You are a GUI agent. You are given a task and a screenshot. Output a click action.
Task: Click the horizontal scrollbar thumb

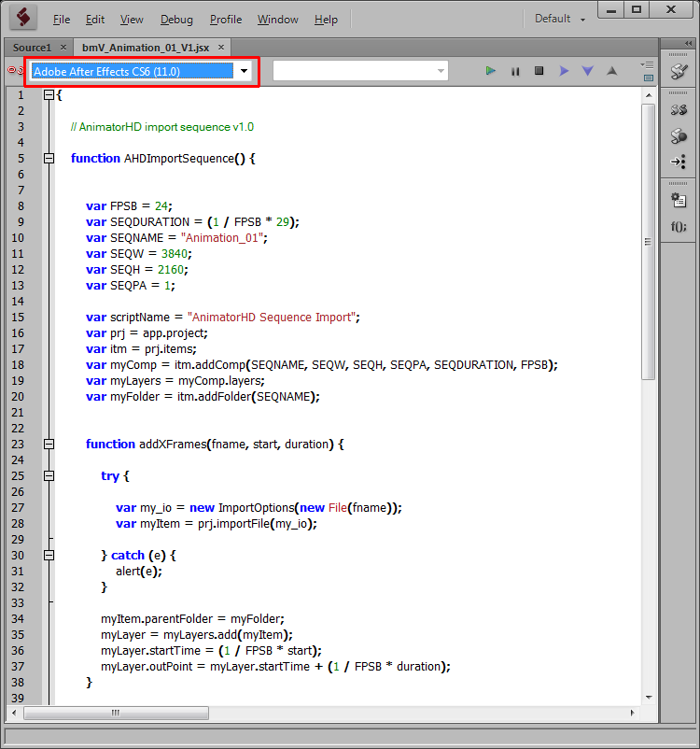116,713
